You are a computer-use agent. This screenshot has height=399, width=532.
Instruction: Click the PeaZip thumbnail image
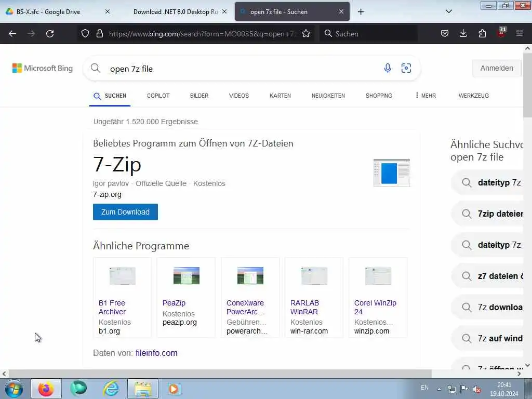click(187, 275)
